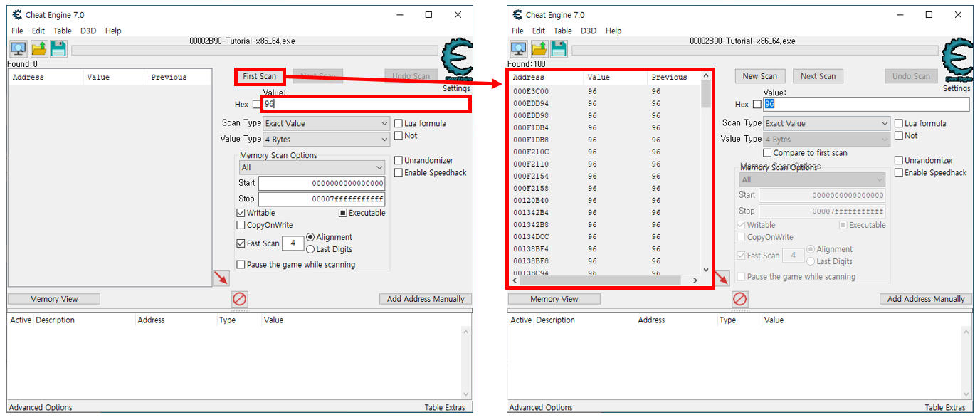Click save floppy icon in left window
980x420 pixels.
click(58, 49)
